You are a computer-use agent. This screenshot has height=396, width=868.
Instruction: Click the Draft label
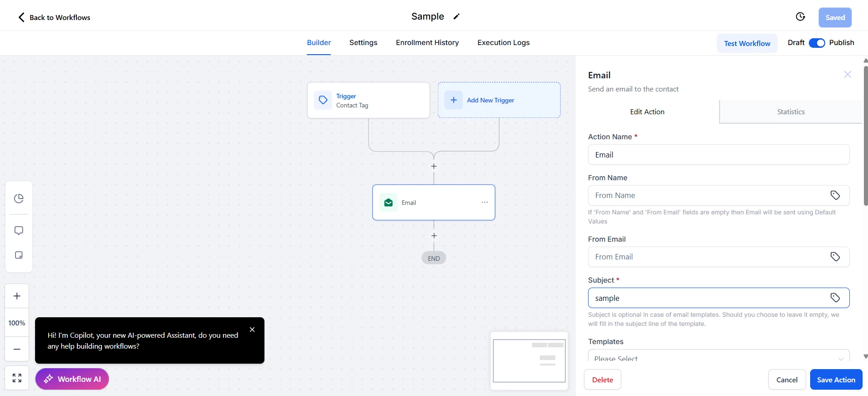(x=796, y=42)
